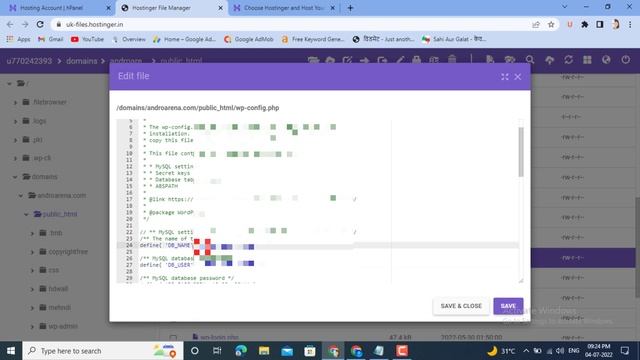Select the css folder in tree
The width and height of the screenshot is (640, 360).
click(x=49, y=270)
